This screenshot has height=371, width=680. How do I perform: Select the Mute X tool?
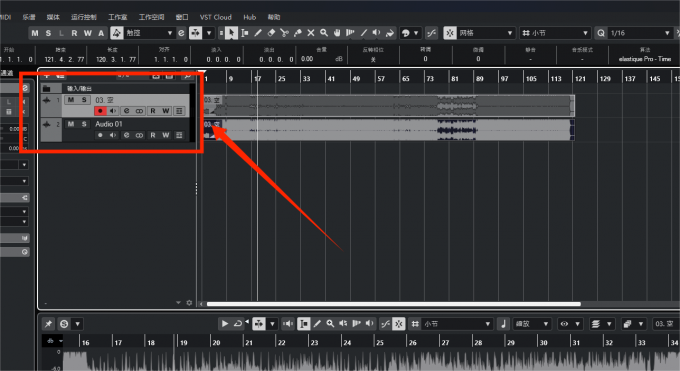point(311,33)
